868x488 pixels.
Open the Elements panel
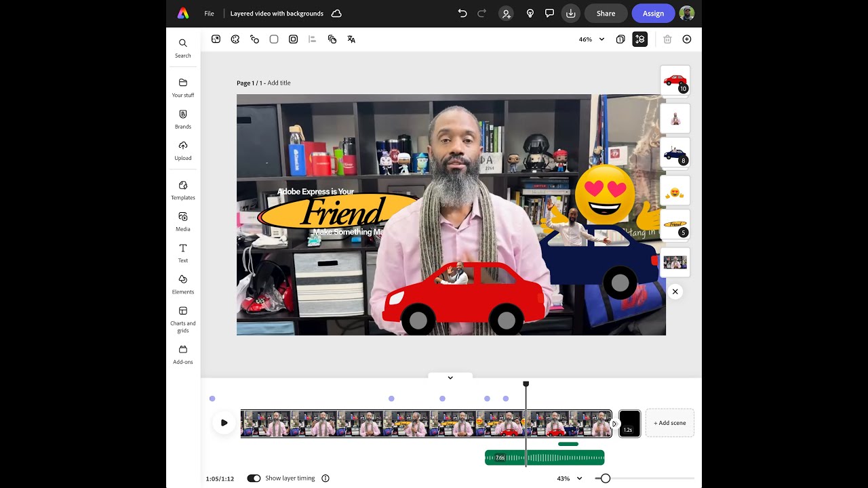183,285
